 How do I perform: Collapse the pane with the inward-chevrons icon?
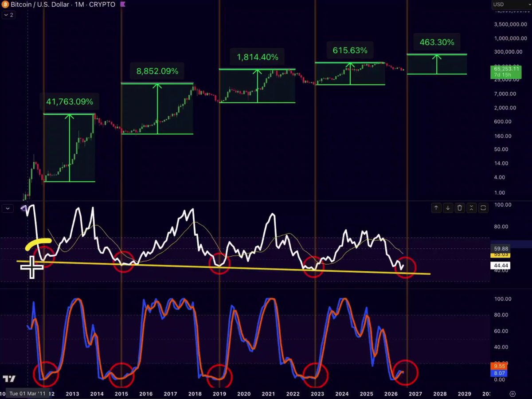tap(471, 207)
